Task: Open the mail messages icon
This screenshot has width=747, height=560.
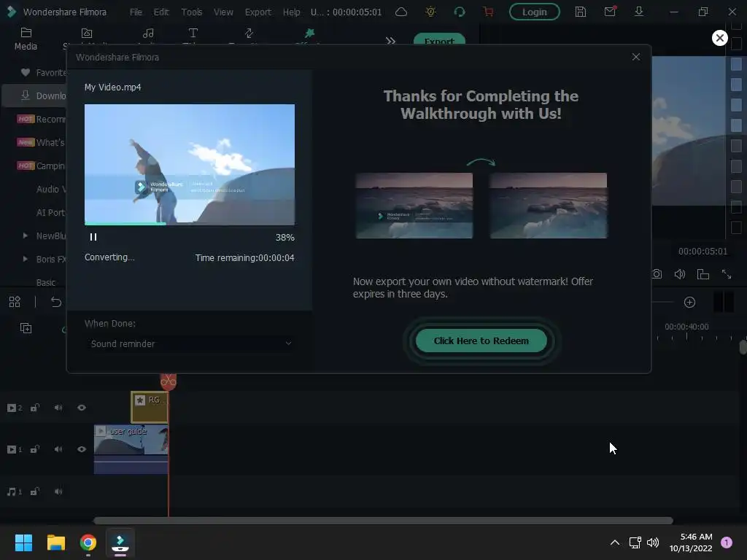Action: tap(610, 12)
